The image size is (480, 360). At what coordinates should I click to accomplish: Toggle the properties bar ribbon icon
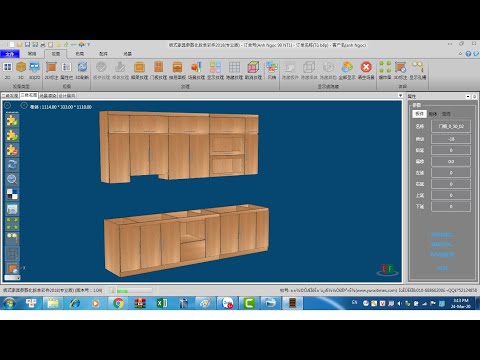66,70
